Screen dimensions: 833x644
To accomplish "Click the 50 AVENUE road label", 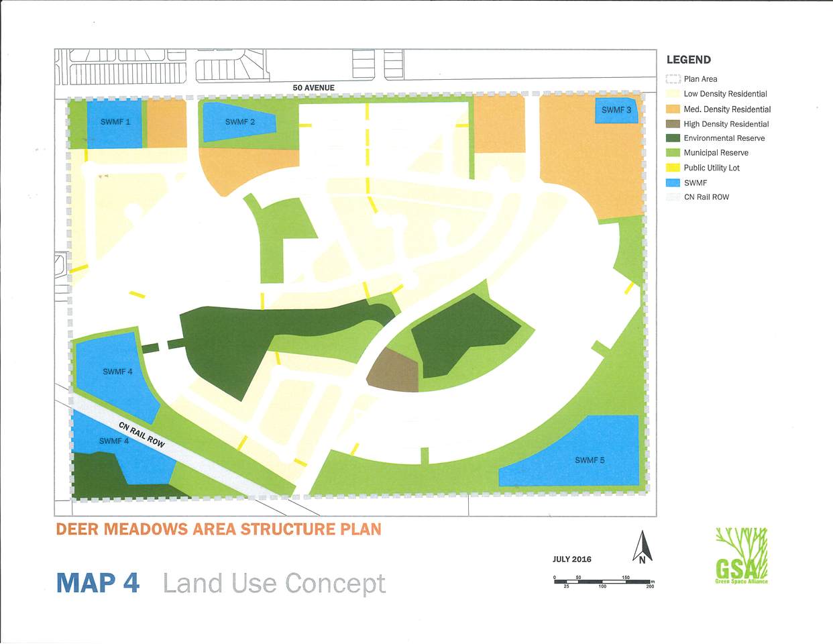I will [313, 88].
